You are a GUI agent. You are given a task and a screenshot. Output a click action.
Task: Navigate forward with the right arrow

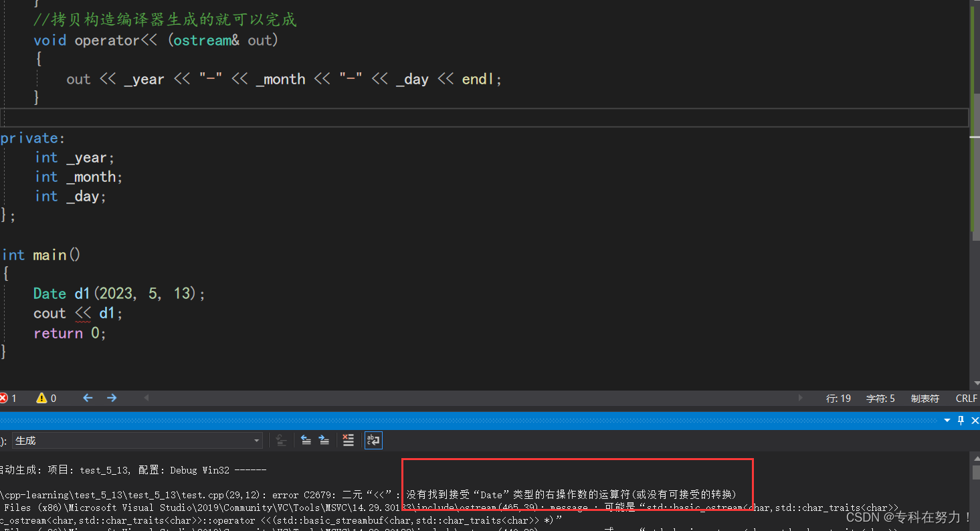[112, 398]
